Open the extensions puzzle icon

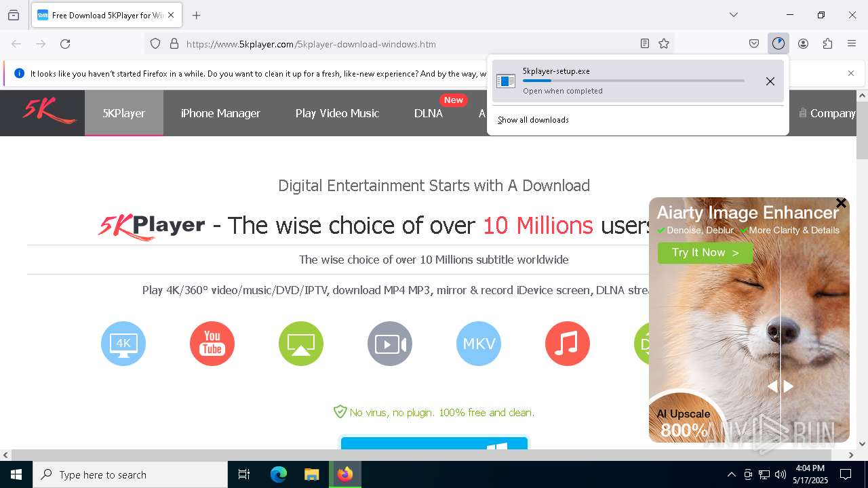(827, 44)
